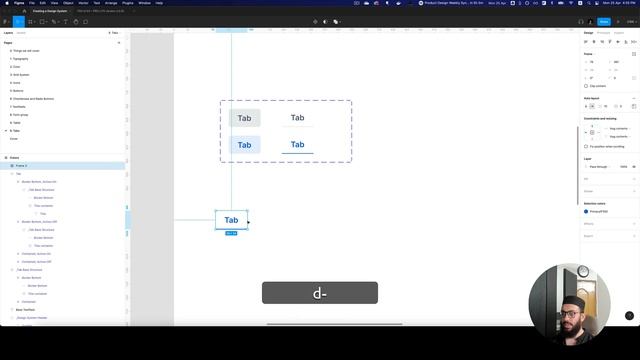Toggle layer visibility eye in Layer section
The width and height of the screenshot is (640, 360).
pos(634,167)
